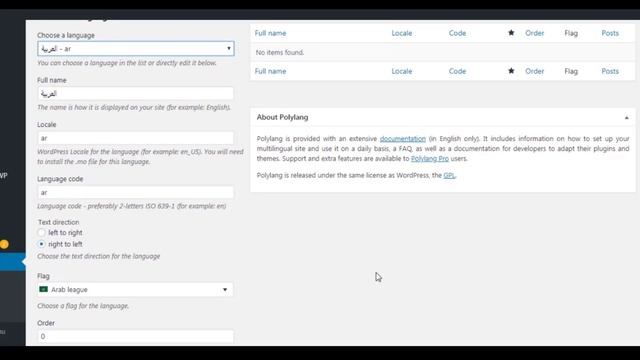Viewport: 640px width, 360px height.
Task: Click the star icon in table header
Action: [511, 33]
